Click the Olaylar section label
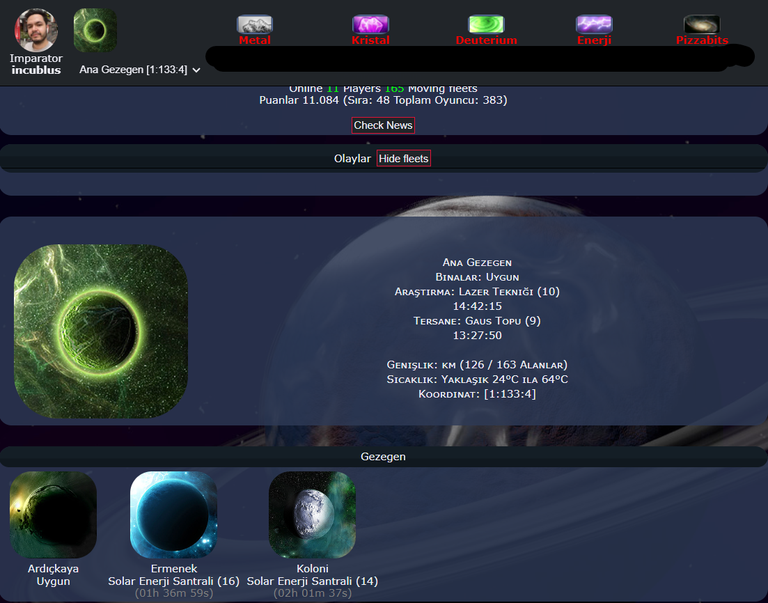 352,159
